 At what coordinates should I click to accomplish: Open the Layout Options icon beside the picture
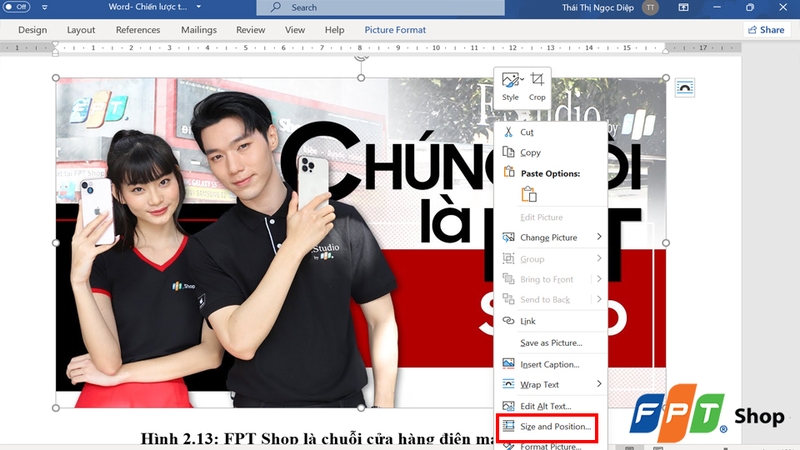(x=684, y=88)
